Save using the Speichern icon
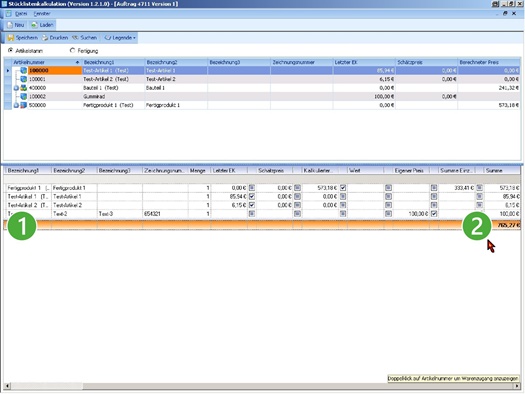525x394 pixels. point(11,38)
